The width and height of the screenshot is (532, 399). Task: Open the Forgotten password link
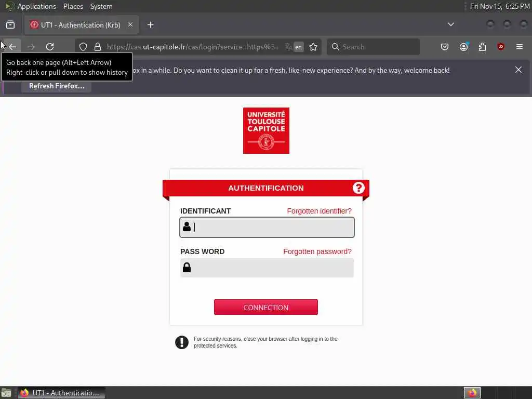[317, 251]
